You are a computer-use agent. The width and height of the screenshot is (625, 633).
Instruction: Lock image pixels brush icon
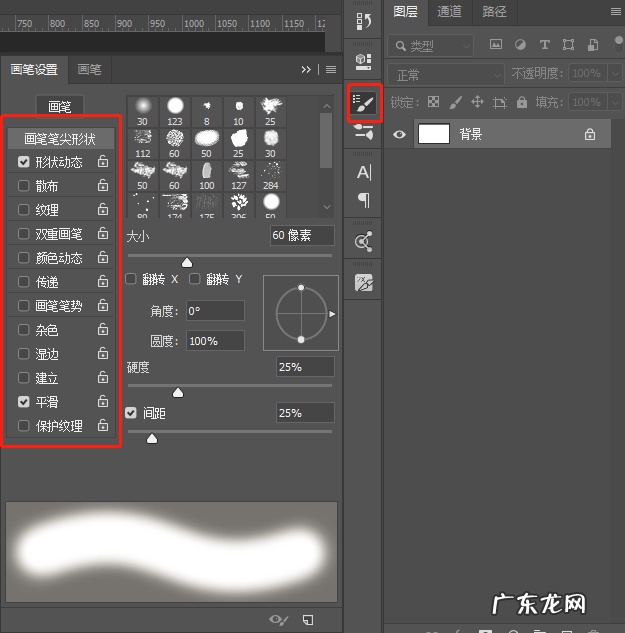tap(455, 102)
